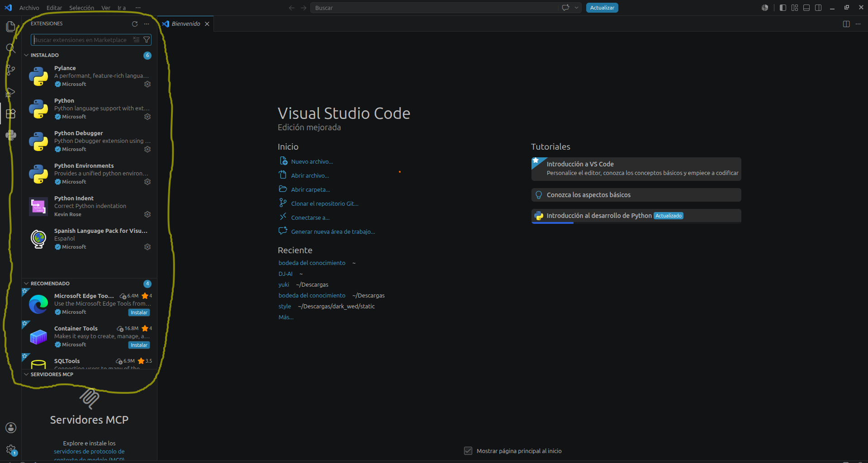Clear the extensions search results
Screen dimensions: 868x463
tap(136, 40)
